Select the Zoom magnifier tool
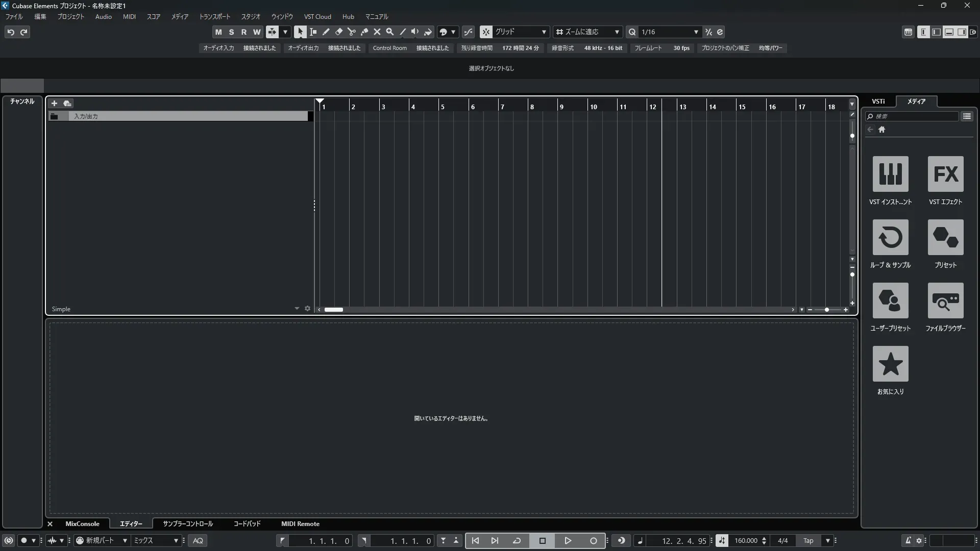Image resolution: width=980 pixels, height=551 pixels. (390, 32)
